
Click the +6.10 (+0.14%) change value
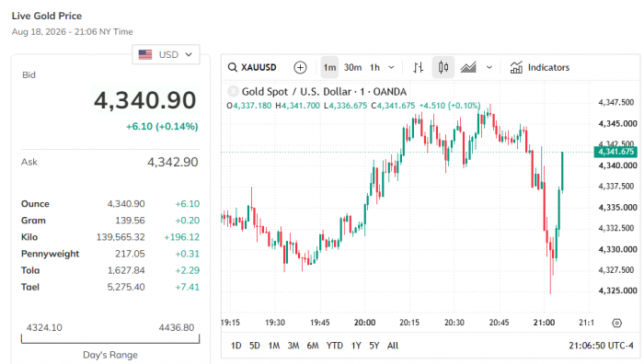click(162, 127)
